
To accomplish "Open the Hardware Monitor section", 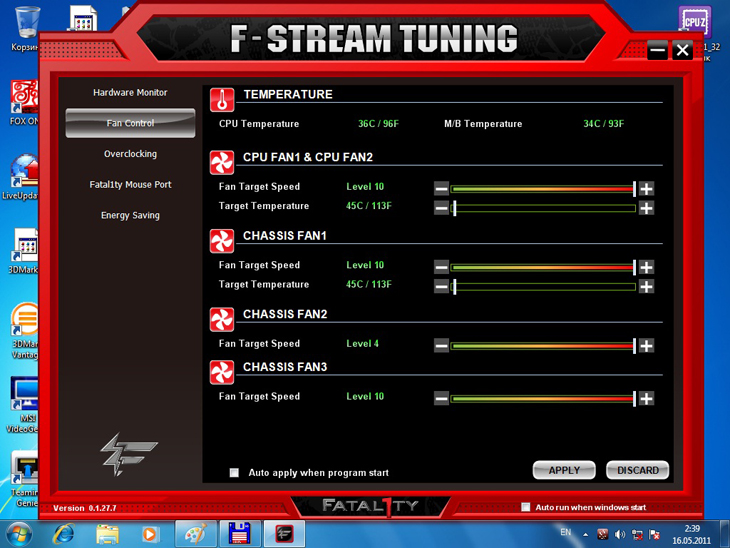I will tap(130, 93).
